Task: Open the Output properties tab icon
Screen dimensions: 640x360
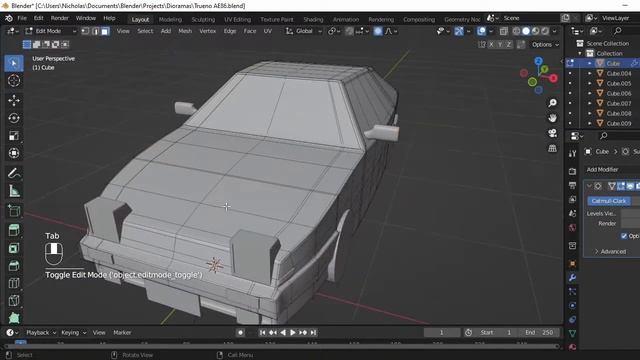Action: (x=572, y=186)
